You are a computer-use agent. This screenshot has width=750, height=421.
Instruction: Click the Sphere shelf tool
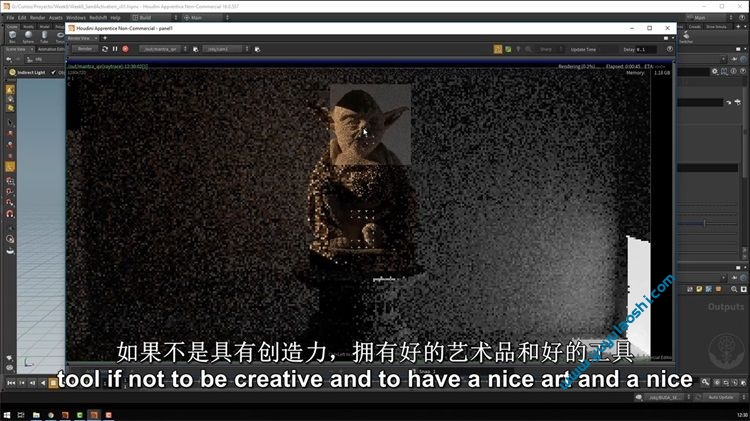coord(28,36)
